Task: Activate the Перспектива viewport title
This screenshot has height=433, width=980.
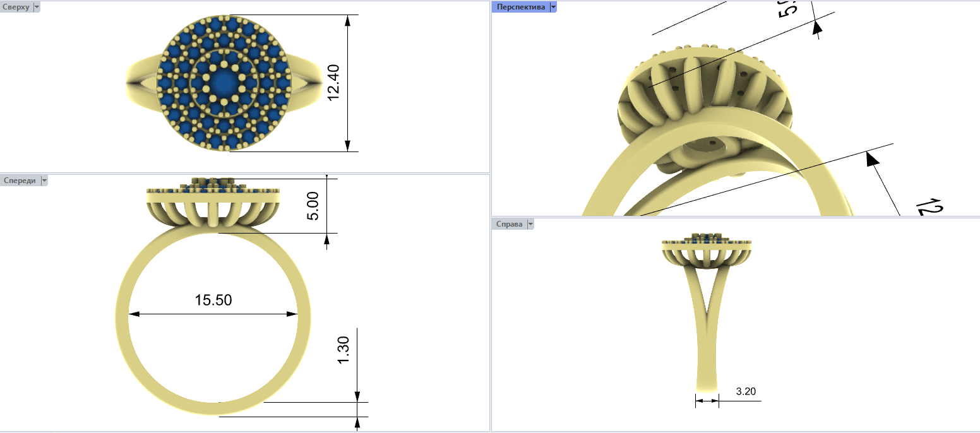Action: click(521, 7)
